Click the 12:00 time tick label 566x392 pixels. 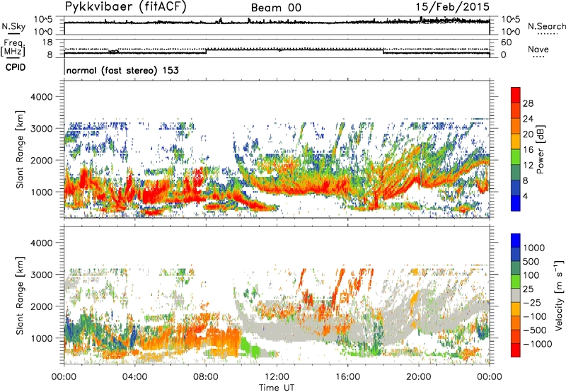pyautogui.click(x=277, y=377)
